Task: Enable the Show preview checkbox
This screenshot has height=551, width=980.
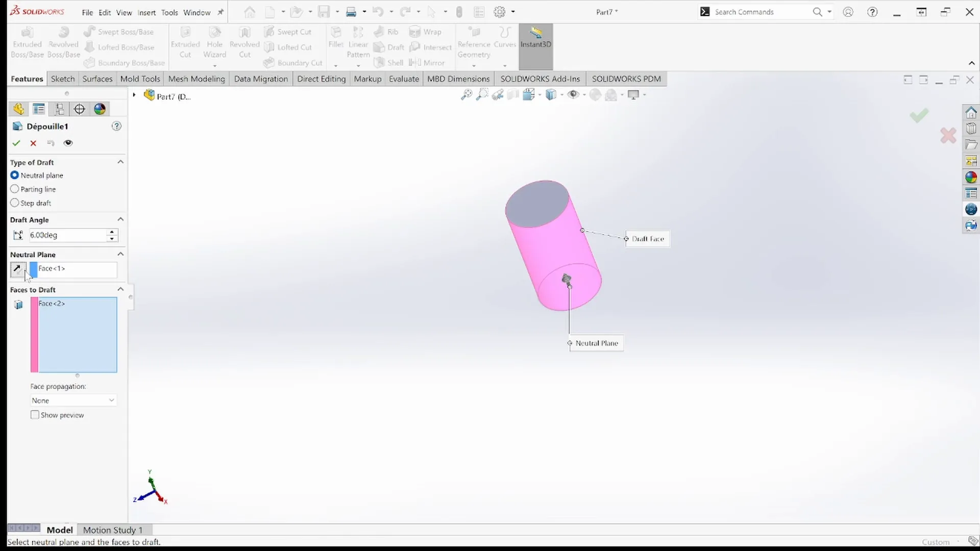Action: pyautogui.click(x=35, y=415)
